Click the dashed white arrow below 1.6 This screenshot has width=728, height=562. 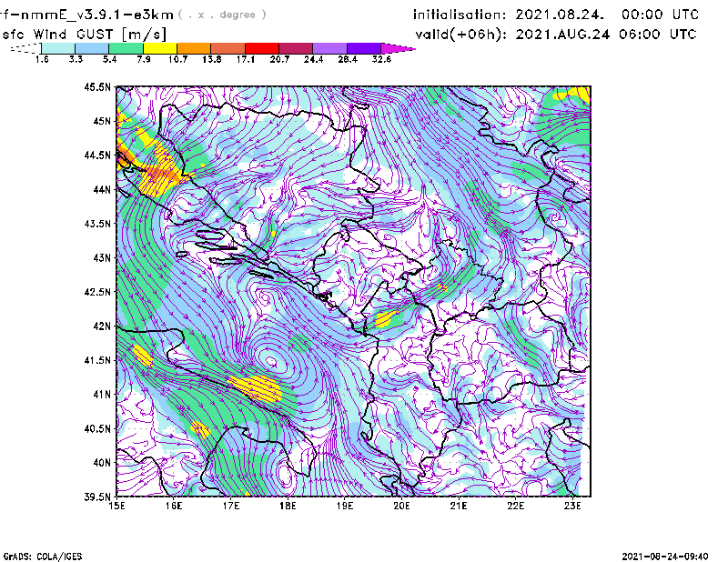coord(25,48)
